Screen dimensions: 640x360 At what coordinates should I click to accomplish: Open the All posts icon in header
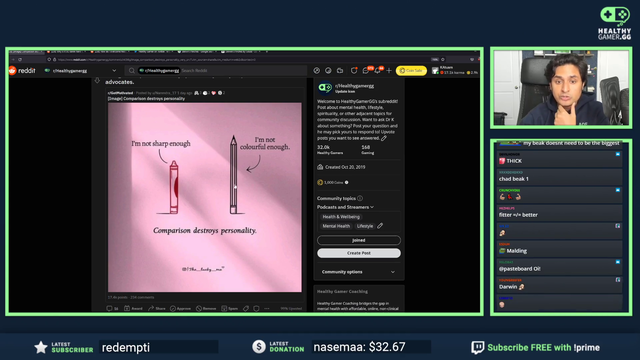coord(328,71)
